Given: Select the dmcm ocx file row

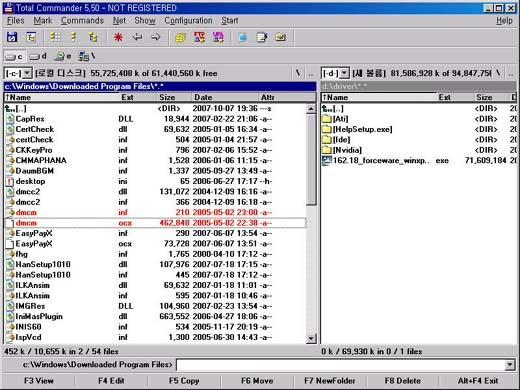Looking at the screenshot, I should point(155,223).
